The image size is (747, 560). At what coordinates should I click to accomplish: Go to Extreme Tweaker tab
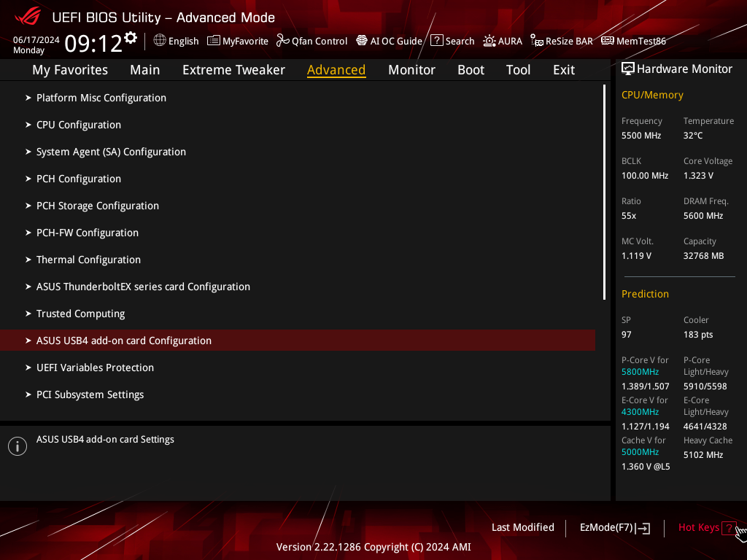233,70
